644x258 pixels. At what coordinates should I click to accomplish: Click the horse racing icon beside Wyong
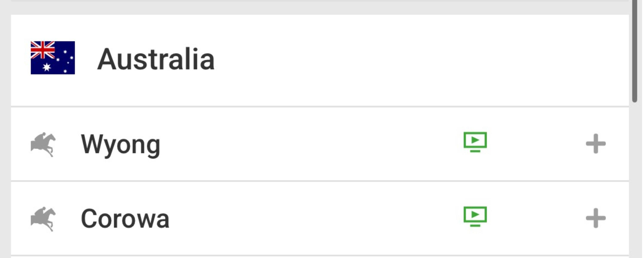tap(43, 144)
